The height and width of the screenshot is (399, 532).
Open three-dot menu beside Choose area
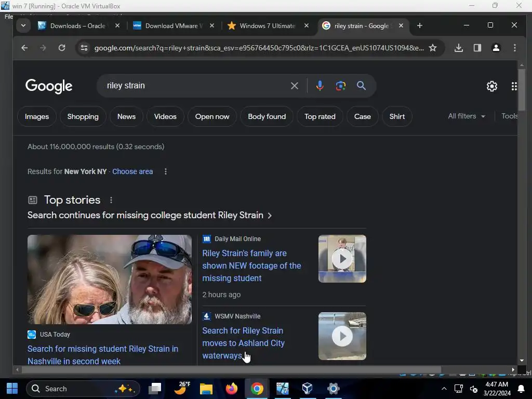coord(166,171)
